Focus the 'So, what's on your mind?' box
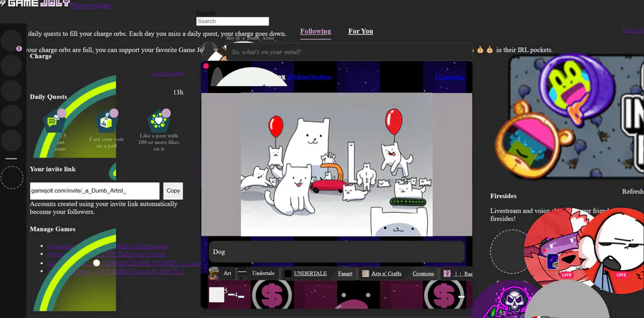 click(349, 52)
